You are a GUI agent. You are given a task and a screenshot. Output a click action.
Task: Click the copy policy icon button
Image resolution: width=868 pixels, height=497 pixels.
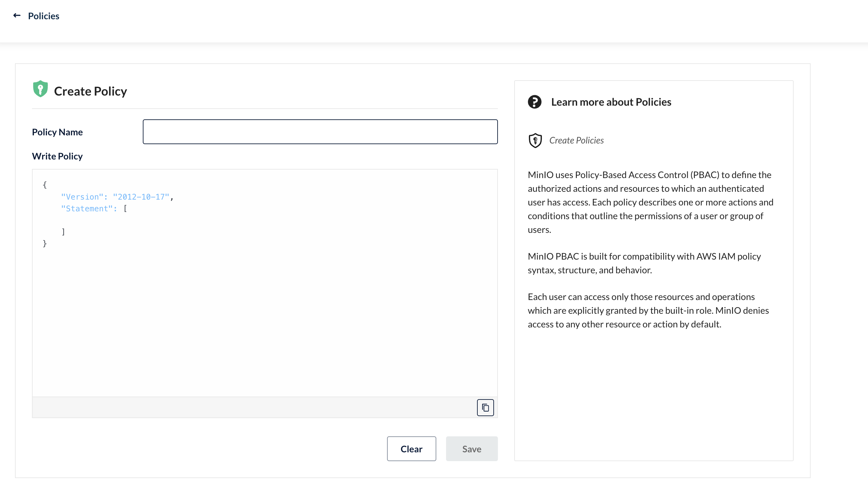click(x=485, y=408)
